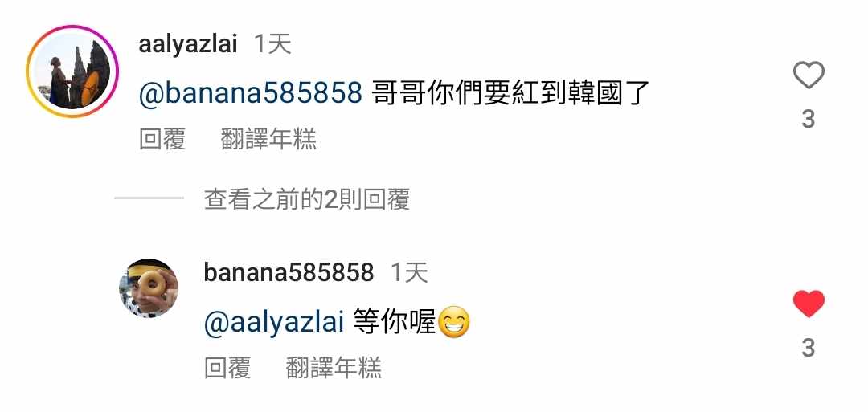Expand the previous 2 replies
The width and height of the screenshot is (868, 412).
pyautogui.click(x=307, y=200)
